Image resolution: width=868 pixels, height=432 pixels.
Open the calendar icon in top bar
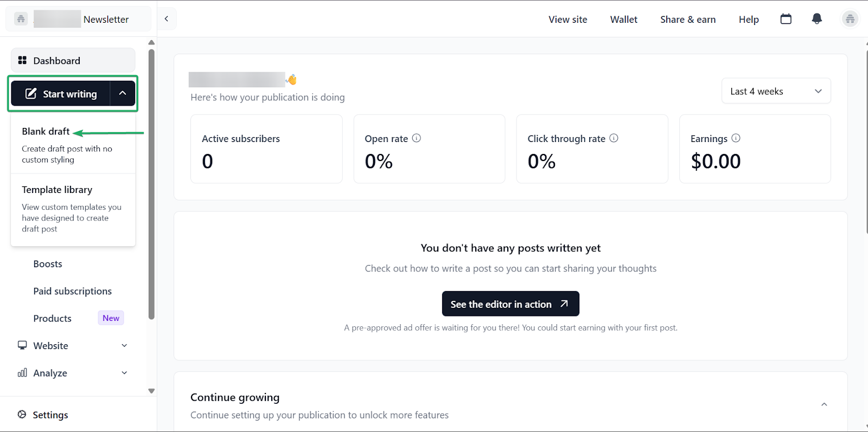[x=786, y=18]
